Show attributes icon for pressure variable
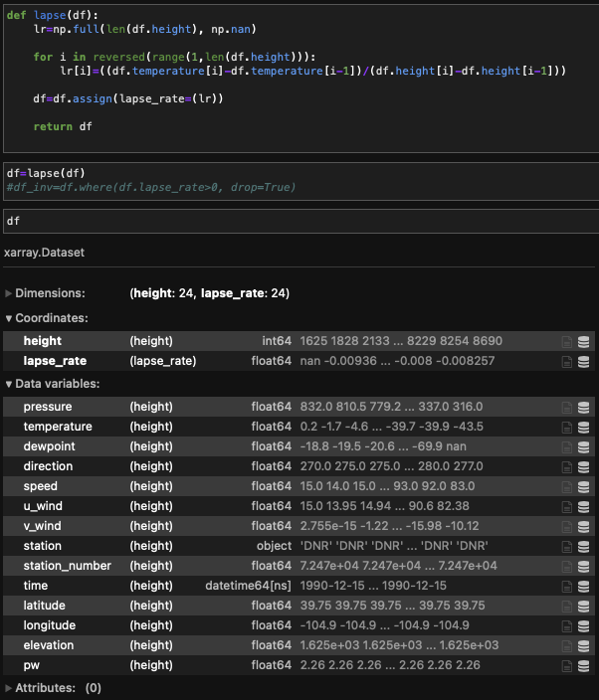This screenshot has width=599, height=700. 567,408
